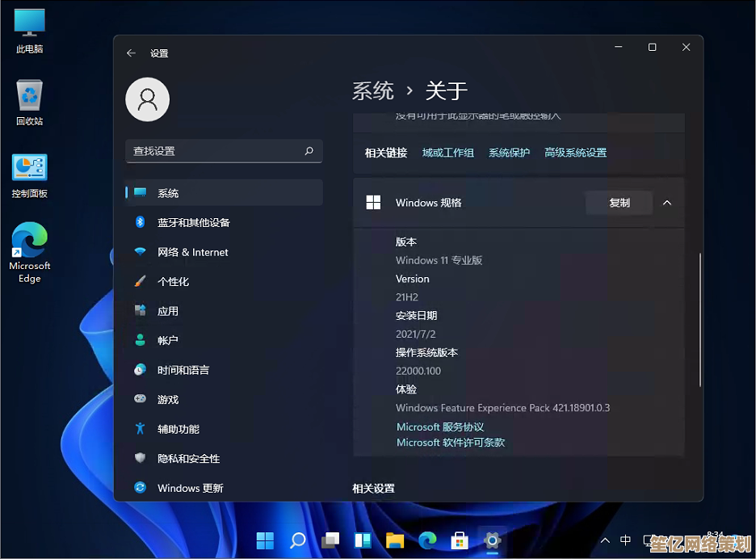756x559 pixels.
Task: Open the Accounts settings category
Action: pos(168,340)
